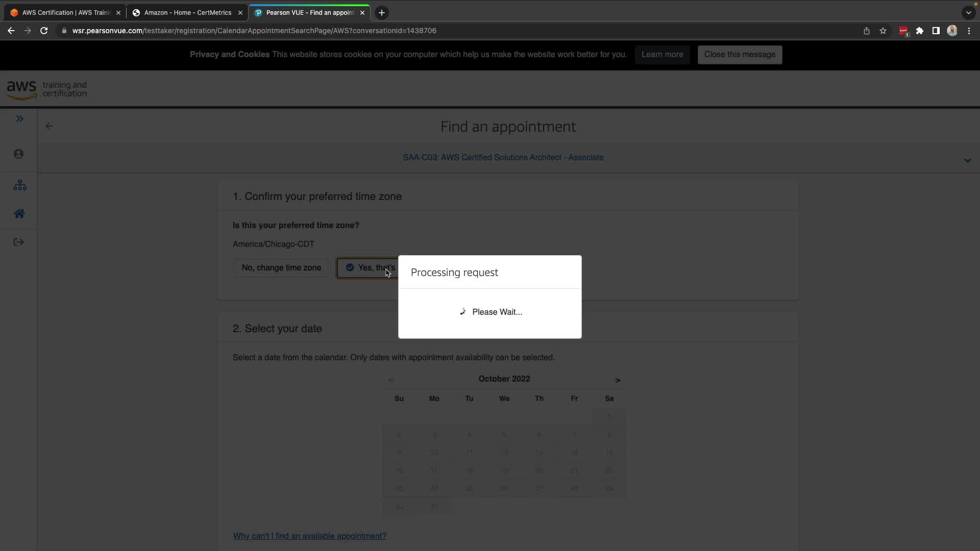Switch to the Amazon - Home - CertMetrics tab

pos(187,13)
